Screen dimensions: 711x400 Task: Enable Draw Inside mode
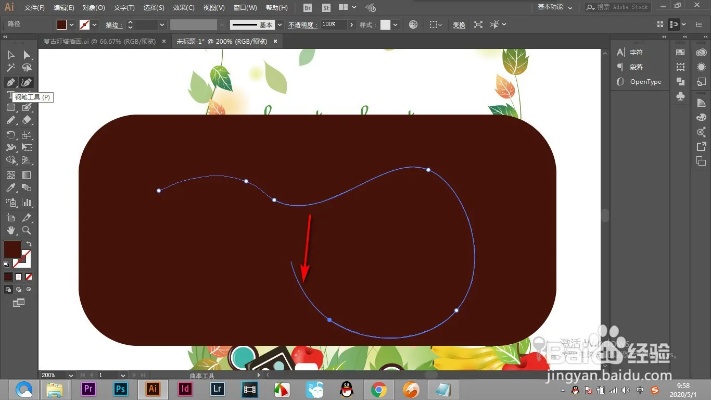click(x=29, y=289)
